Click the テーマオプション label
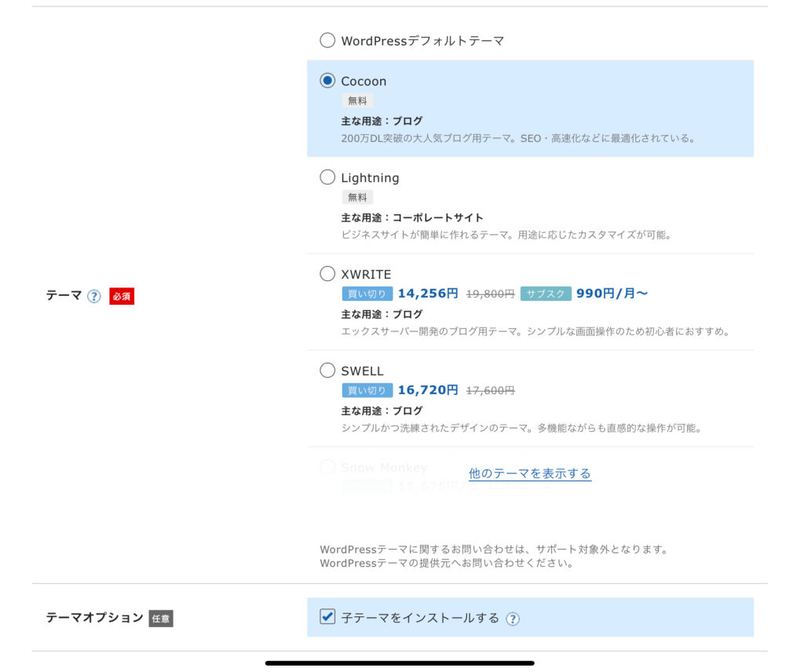 point(95,617)
